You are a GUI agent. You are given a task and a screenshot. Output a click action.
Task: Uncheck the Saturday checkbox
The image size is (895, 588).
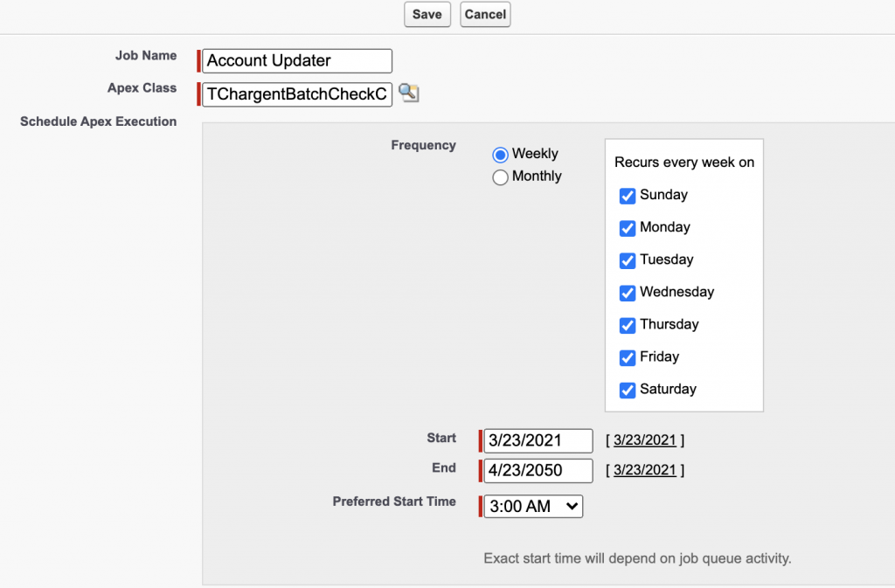(x=628, y=390)
